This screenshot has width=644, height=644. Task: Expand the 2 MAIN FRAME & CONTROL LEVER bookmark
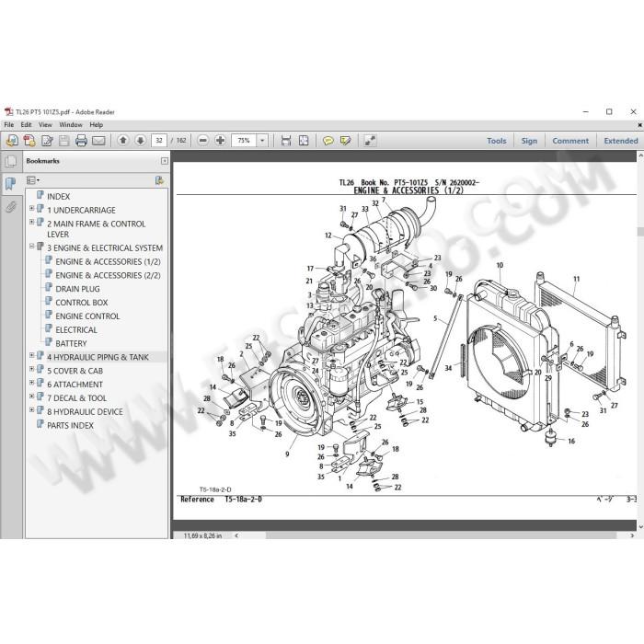[x=31, y=222]
